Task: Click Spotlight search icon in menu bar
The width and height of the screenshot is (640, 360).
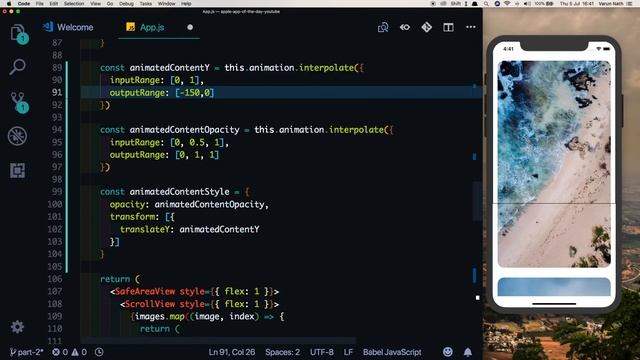Action: tap(486, 3)
